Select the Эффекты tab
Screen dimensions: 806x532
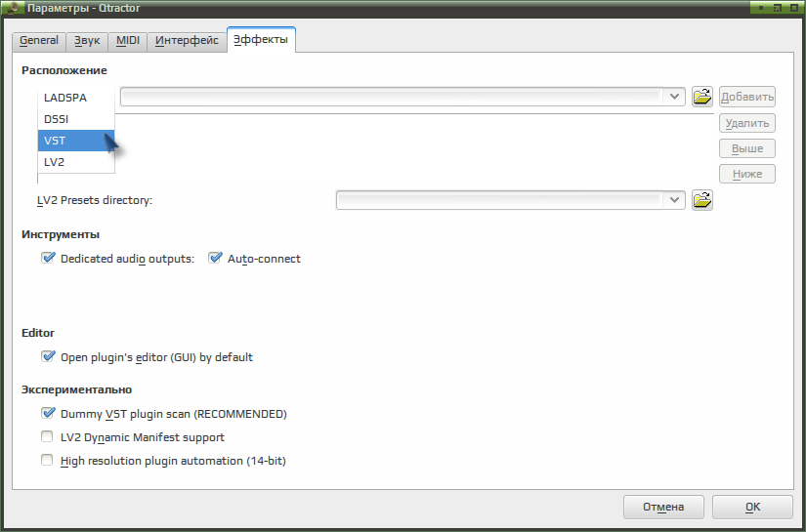point(261,40)
